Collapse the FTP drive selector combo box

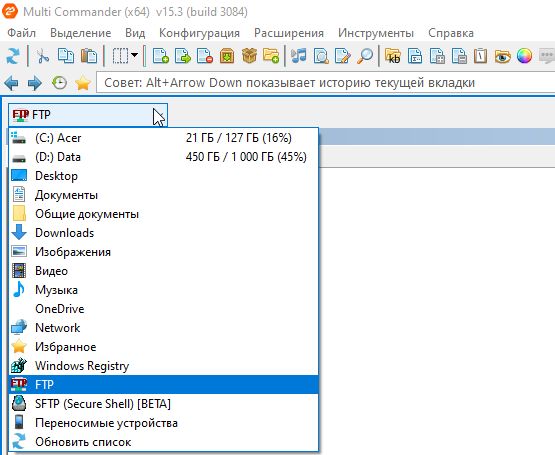(x=88, y=115)
